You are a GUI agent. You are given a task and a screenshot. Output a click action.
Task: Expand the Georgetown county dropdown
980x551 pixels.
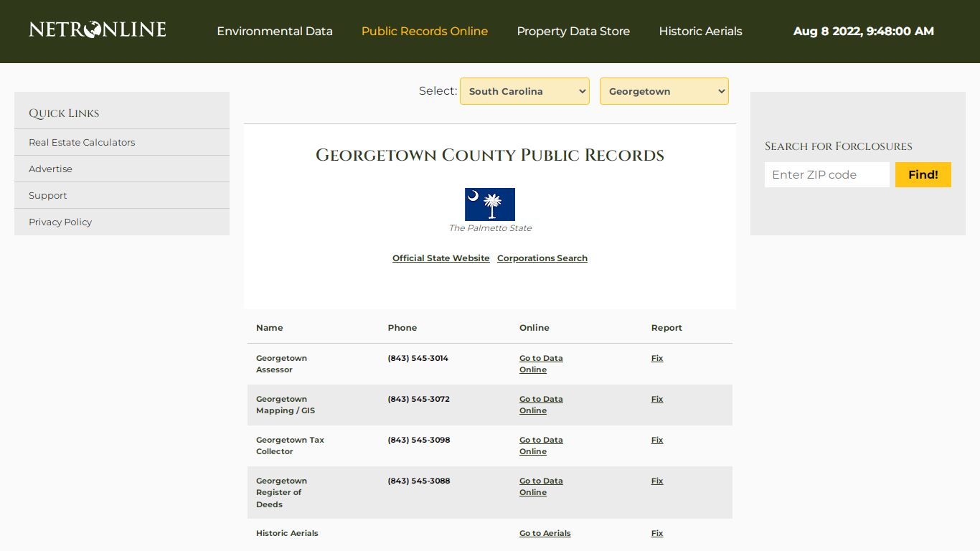[664, 91]
